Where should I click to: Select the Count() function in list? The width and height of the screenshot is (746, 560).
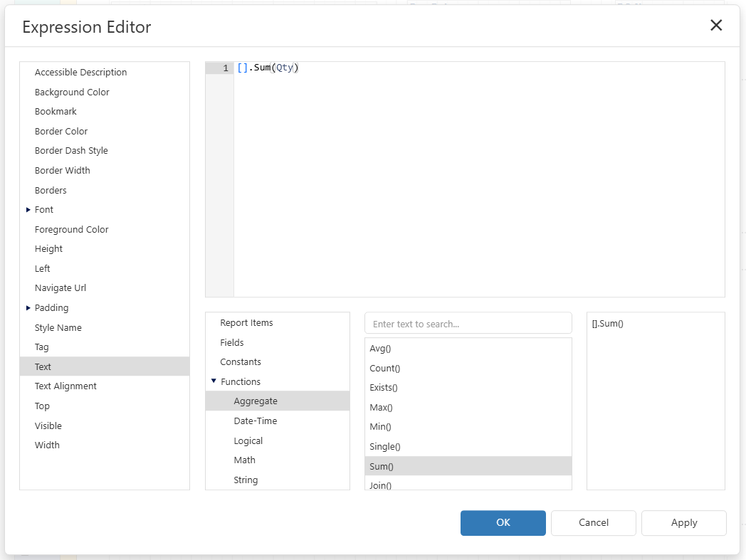tap(384, 369)
